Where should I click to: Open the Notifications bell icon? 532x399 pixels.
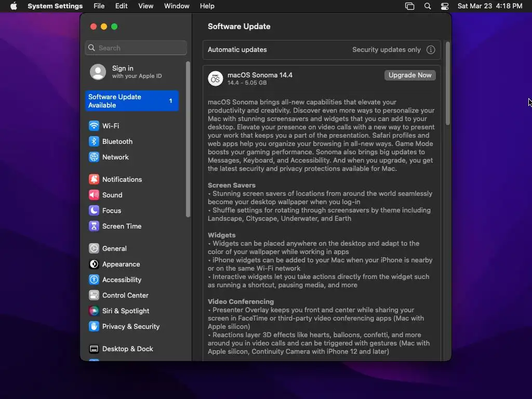click(x=94, y=179)
